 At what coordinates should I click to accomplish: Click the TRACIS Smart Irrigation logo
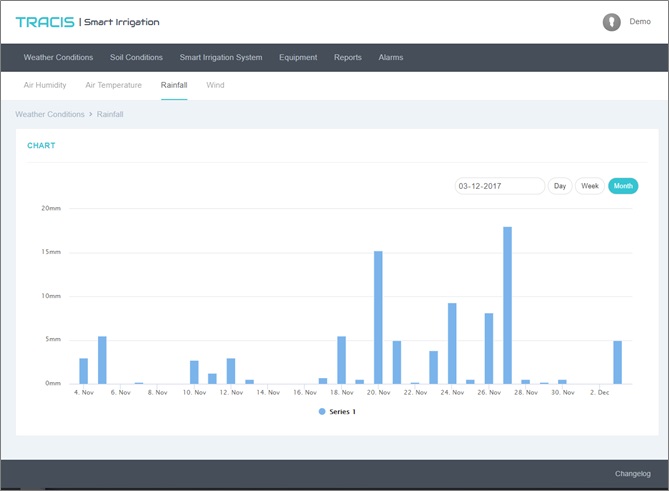[87, 22]
